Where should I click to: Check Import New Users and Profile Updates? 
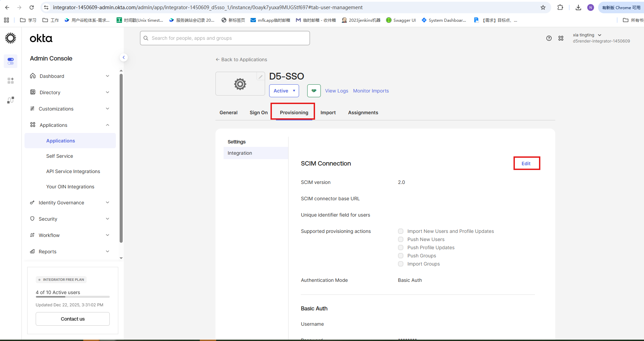click(401, 231)
